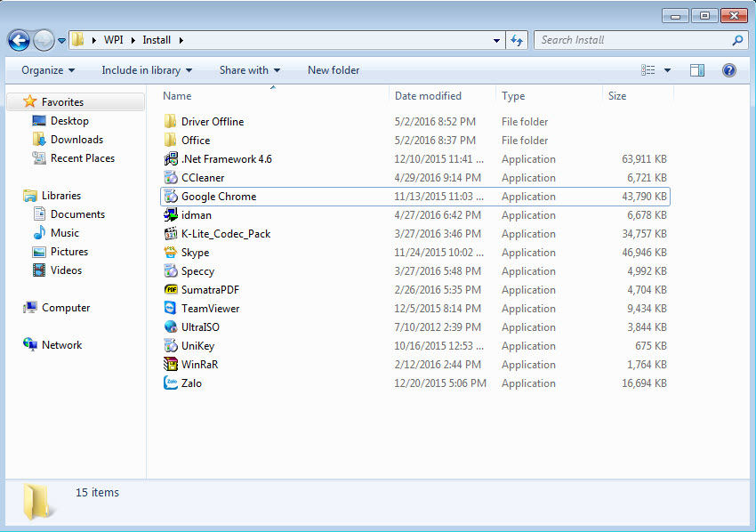Select the Skype application icon
Screen dimensions: 756x532
pyautogui.click(x=197, y=252)
